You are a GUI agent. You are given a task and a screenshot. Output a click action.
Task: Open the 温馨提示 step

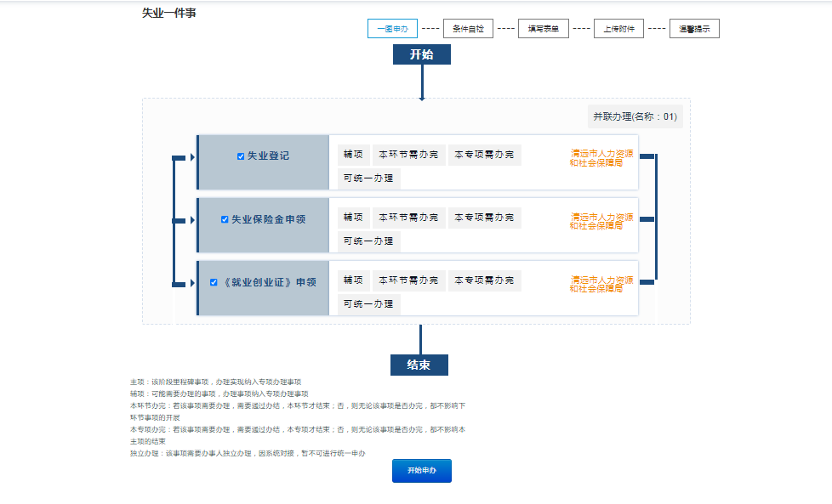point(694,29)
